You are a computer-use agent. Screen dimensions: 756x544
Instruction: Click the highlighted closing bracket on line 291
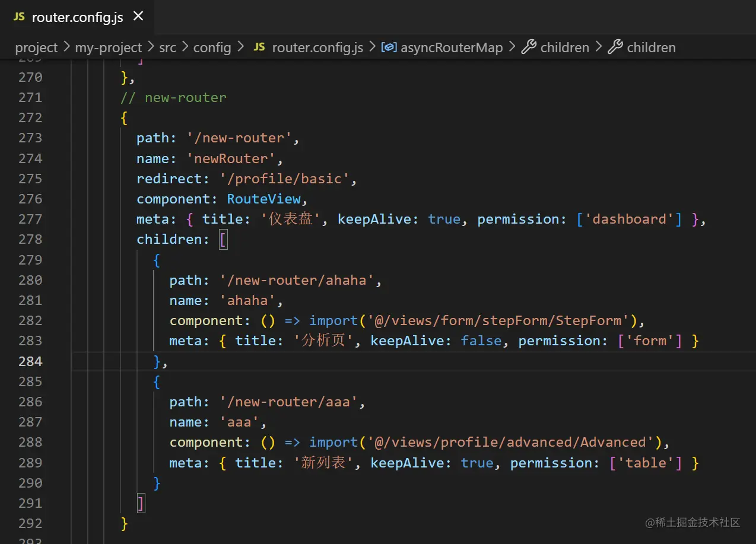point(141,503)
